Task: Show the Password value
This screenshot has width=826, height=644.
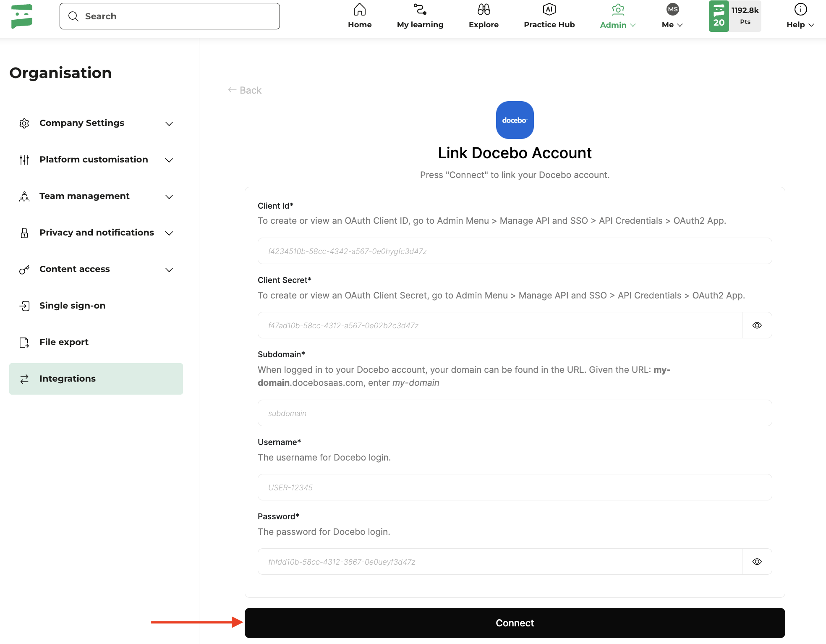Action: click(757, 562)
